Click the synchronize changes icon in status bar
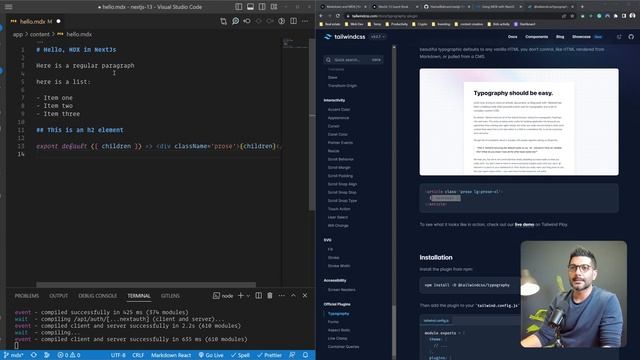The width and height of the screenshot is (640, 360). pos(34,355)
